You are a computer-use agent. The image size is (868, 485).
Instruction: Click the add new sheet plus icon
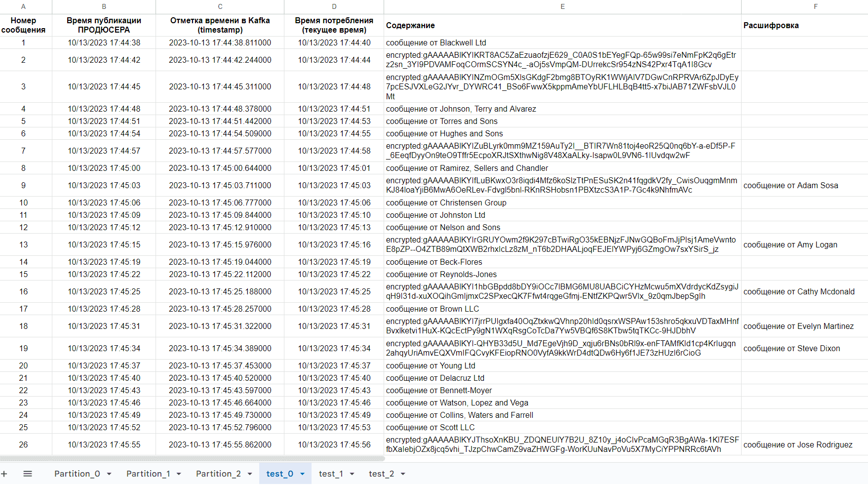coord(4,474)
